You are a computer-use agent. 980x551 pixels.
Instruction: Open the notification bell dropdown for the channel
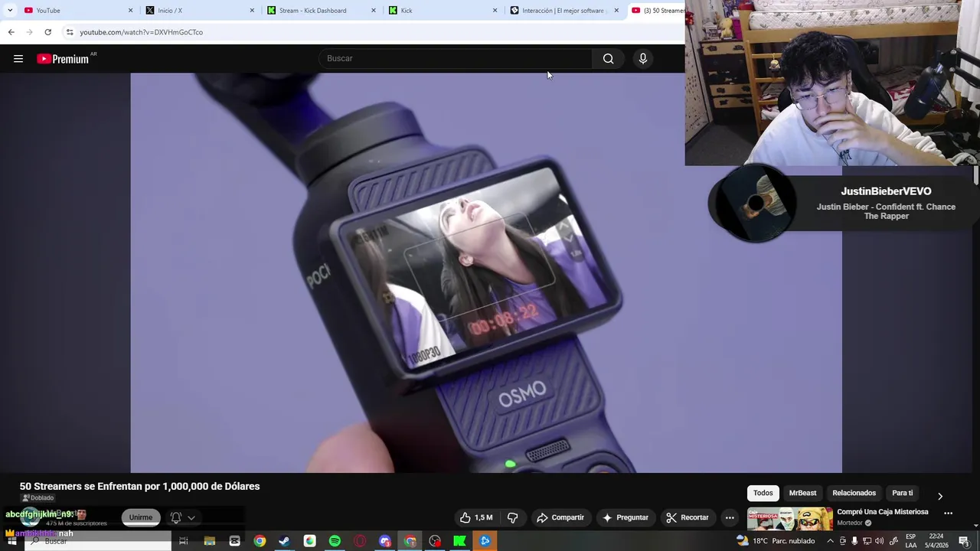182,517
